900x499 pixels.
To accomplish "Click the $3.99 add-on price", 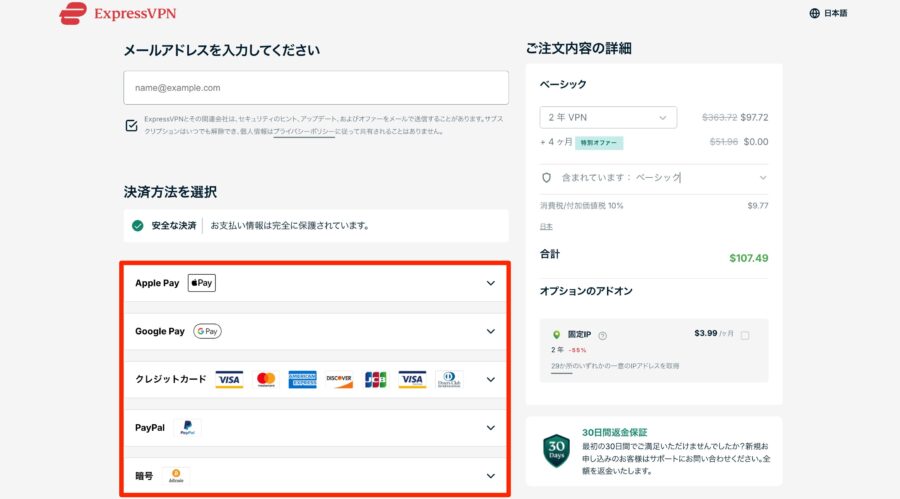I will coord(705,333).
